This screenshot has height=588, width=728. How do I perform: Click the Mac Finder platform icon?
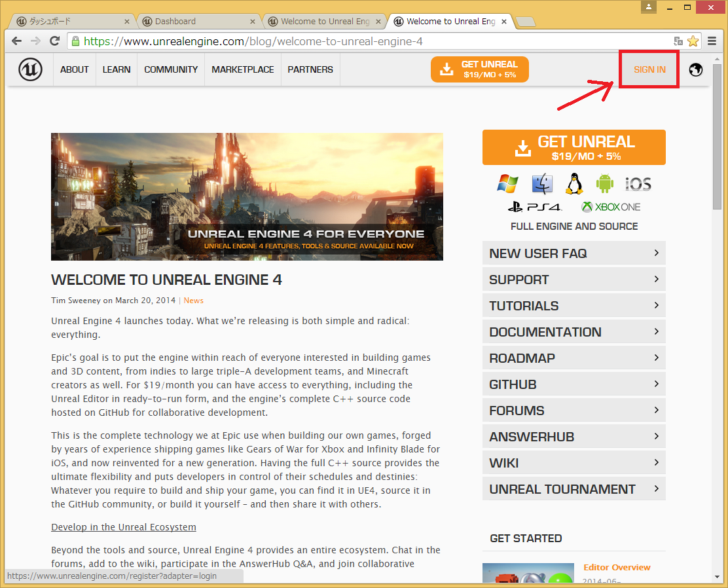(x=542, y=184)
